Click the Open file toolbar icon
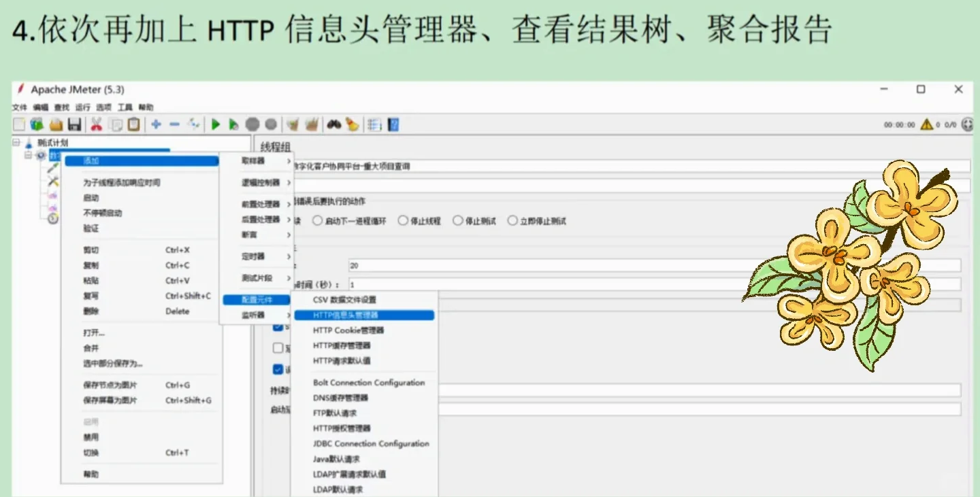This screenshot has height=497, width=980. click(x=56, y=124)
